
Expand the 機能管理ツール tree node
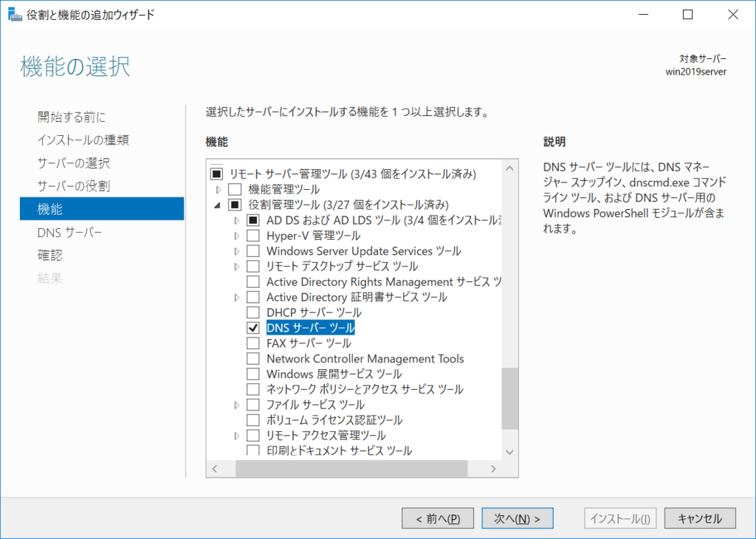pyautogui.click(x=219, y=190)
